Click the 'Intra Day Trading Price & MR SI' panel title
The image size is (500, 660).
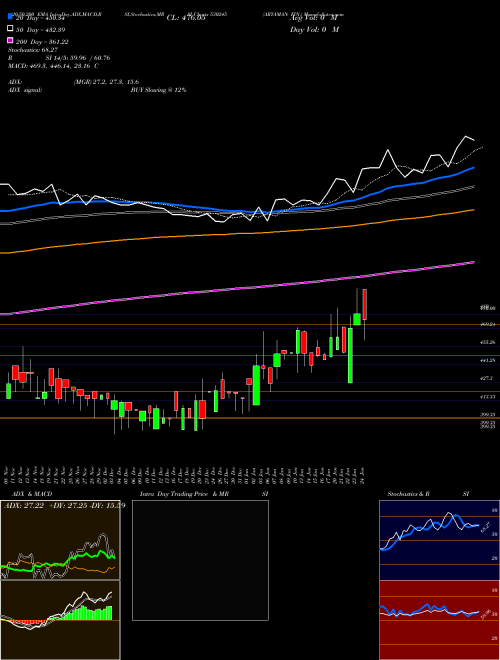pyautogui.click(x=204, y=494)
